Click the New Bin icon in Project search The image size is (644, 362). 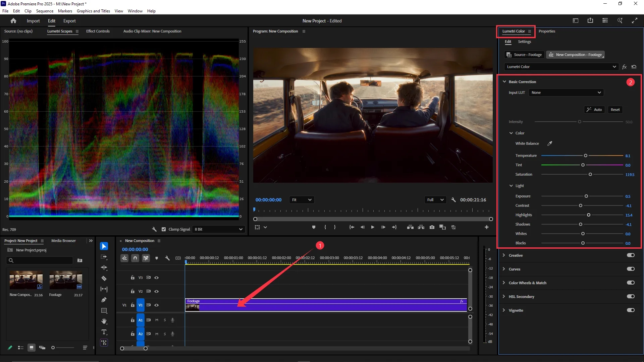(80, 260)
